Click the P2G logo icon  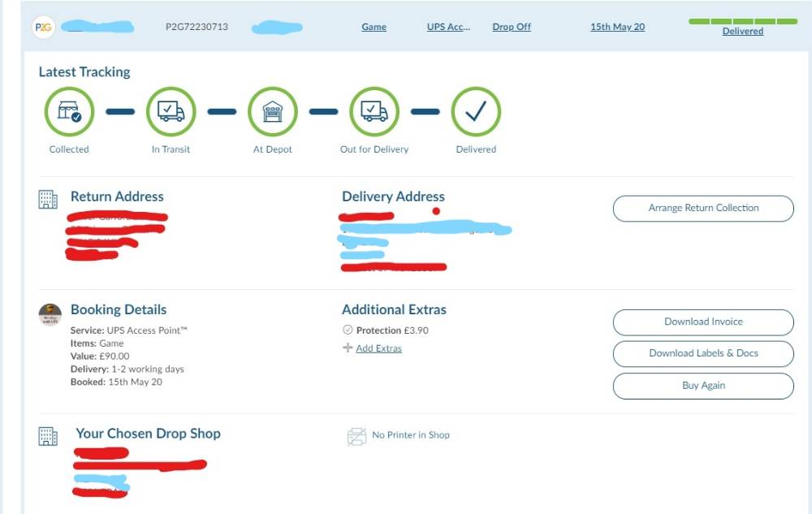click(x=44, y=28)
